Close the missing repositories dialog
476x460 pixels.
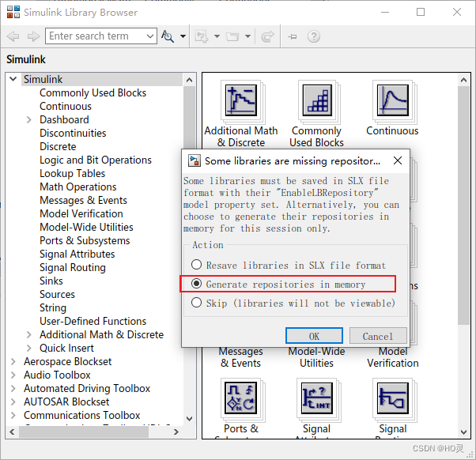(x=398, y=160)
